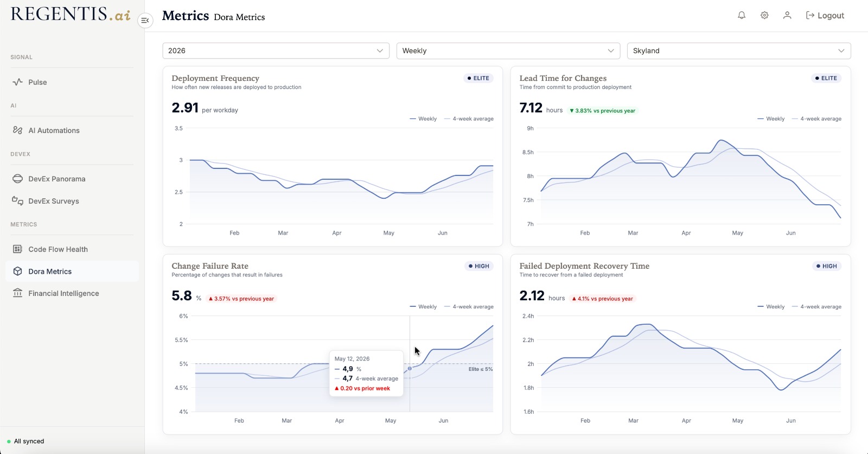Click the AI Automations sidebar icon

coord(18,130)
